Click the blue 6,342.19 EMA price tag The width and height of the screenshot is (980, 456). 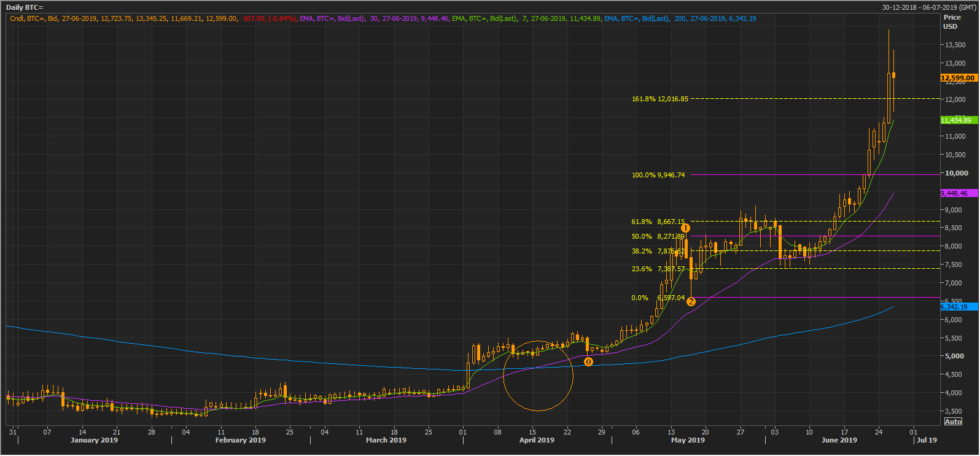[959, 307]
